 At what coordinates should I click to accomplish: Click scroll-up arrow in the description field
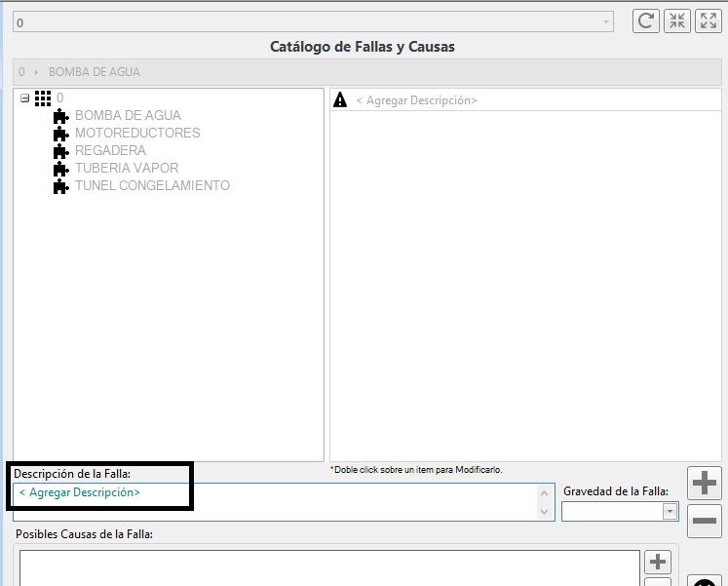tap(545, 493)
